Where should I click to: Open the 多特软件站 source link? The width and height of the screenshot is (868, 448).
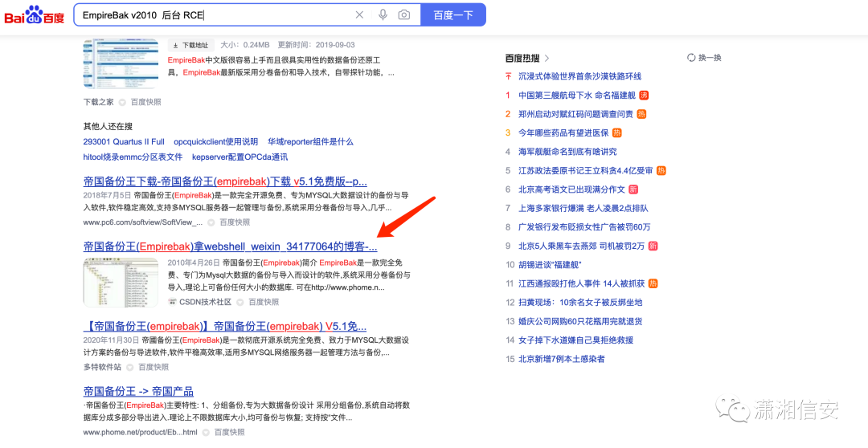[x=102, y=367]
